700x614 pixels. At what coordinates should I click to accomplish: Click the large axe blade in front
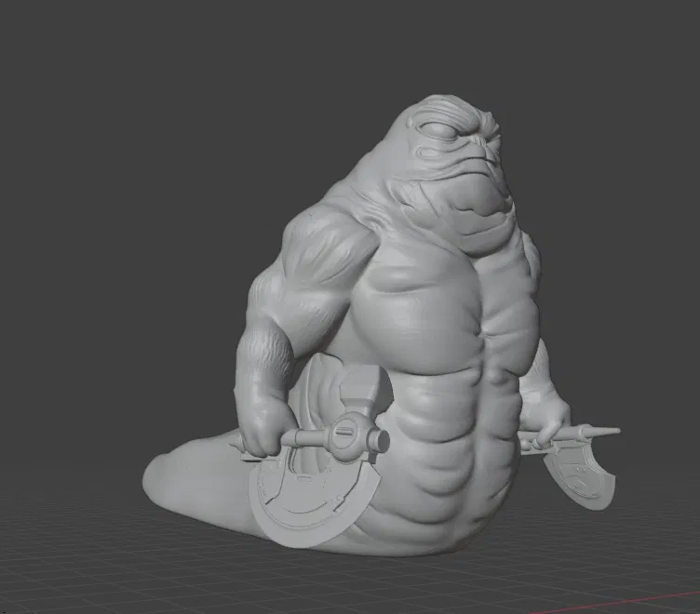pos(313,502)
